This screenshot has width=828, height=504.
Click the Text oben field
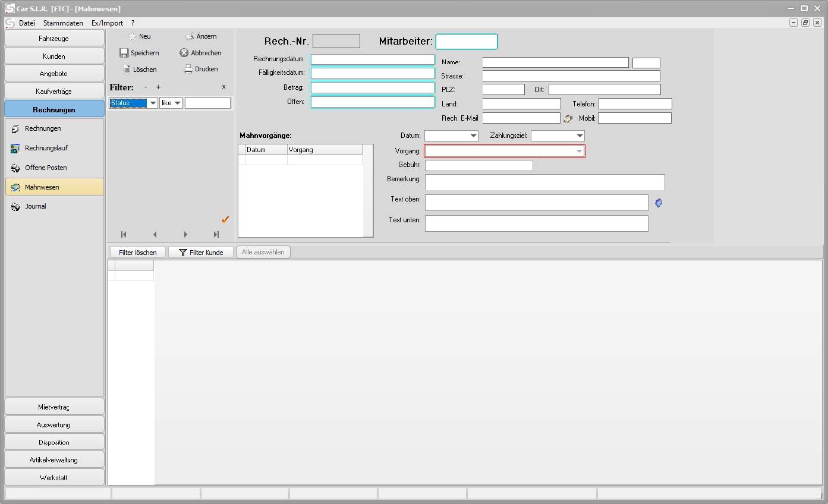(x=537, y=203)
